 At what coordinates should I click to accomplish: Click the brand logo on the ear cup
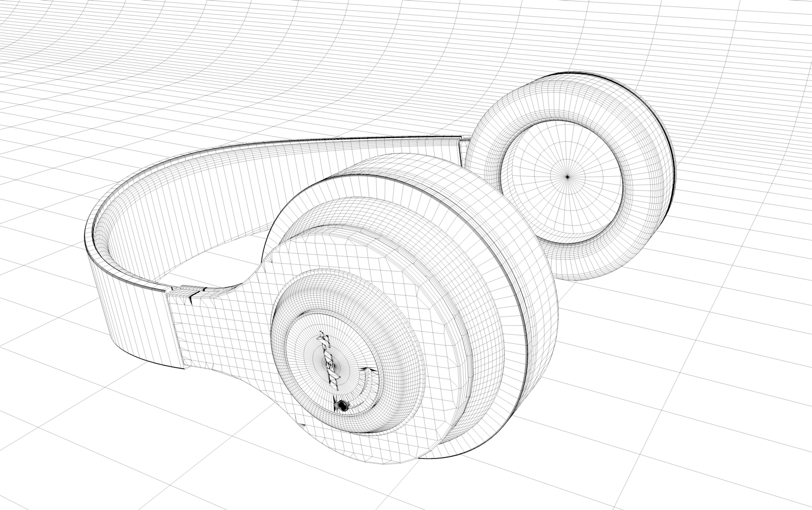(x=327, y=359)
